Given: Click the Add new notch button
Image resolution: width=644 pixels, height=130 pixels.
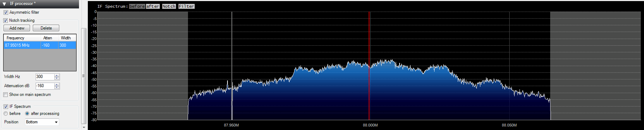Looking at the screenshot, I should click(x=17, y=28).
